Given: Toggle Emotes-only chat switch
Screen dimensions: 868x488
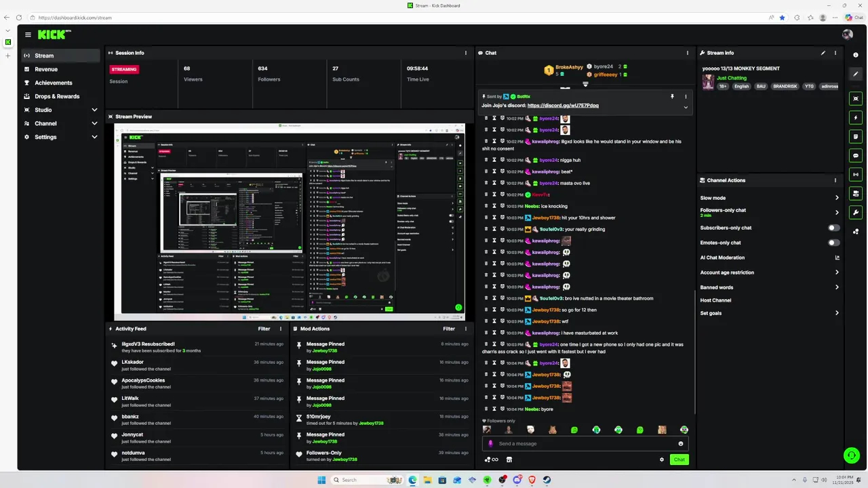Looking at the screenshot, I should 833,243.
